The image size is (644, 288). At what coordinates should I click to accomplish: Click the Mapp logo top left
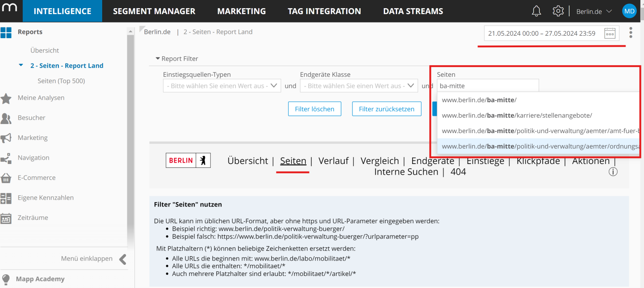[10, 9]
